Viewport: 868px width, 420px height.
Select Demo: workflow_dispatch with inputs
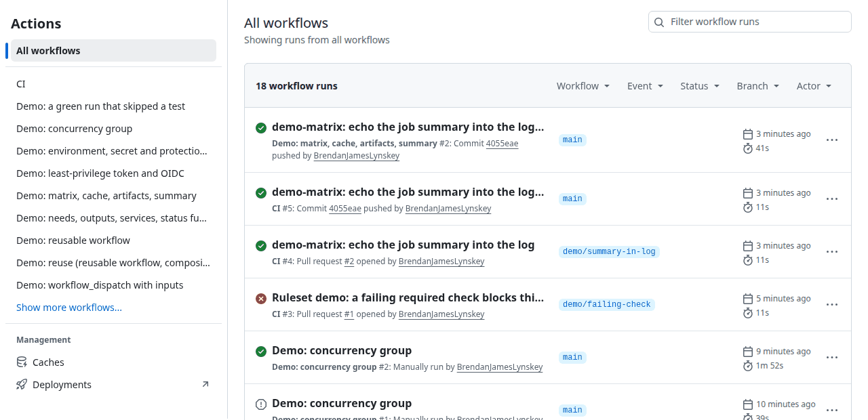click(113, 285)
